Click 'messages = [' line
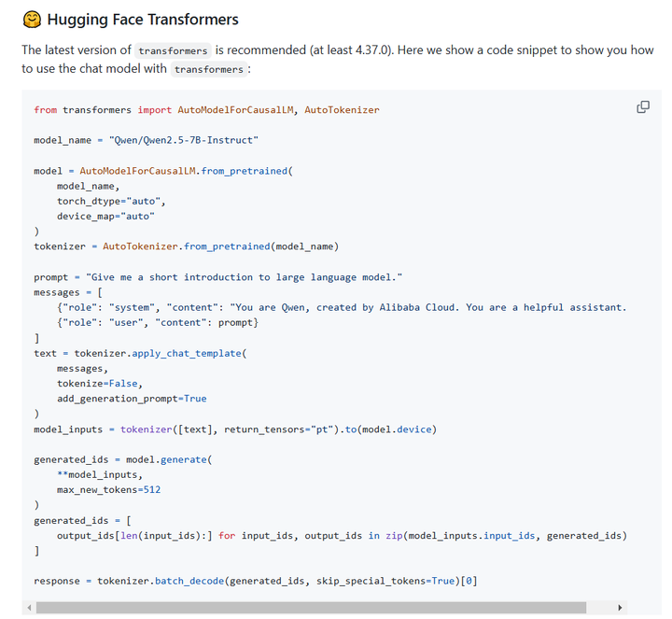The width and height of the screenshot is (672, 619). coord(68,292)
